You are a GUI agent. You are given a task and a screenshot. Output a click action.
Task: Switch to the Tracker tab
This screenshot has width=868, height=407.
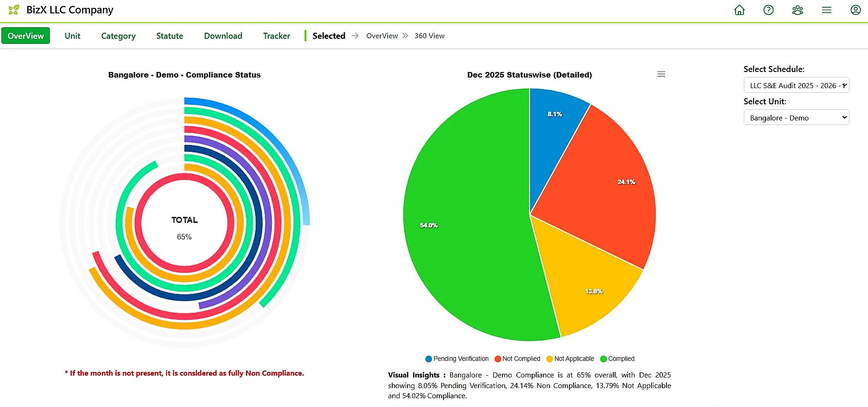click(276, 36)
